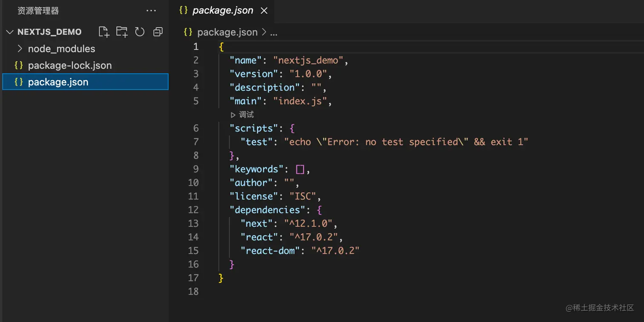
Task: Click the "next" dependency key
Action: pos(257,224)
